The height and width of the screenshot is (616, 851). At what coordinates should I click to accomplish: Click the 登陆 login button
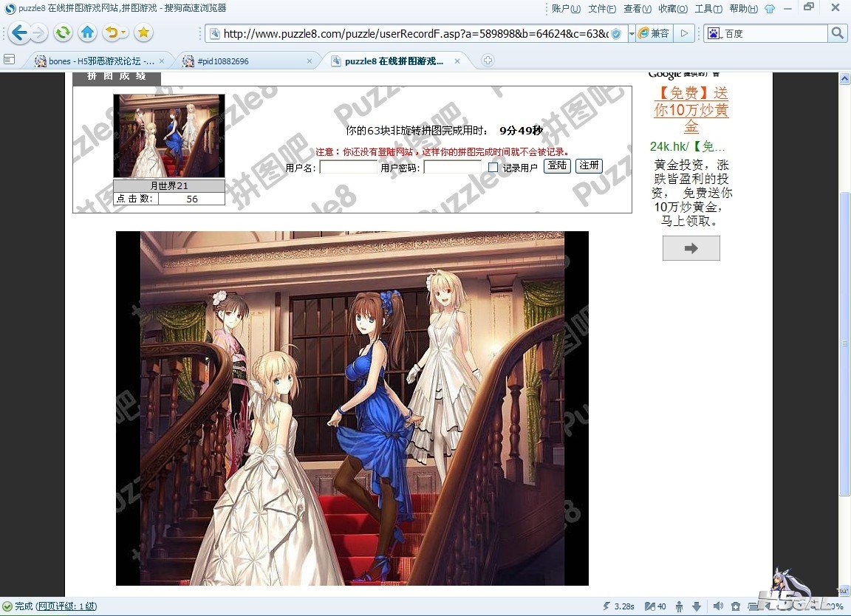tap(557, 165)
